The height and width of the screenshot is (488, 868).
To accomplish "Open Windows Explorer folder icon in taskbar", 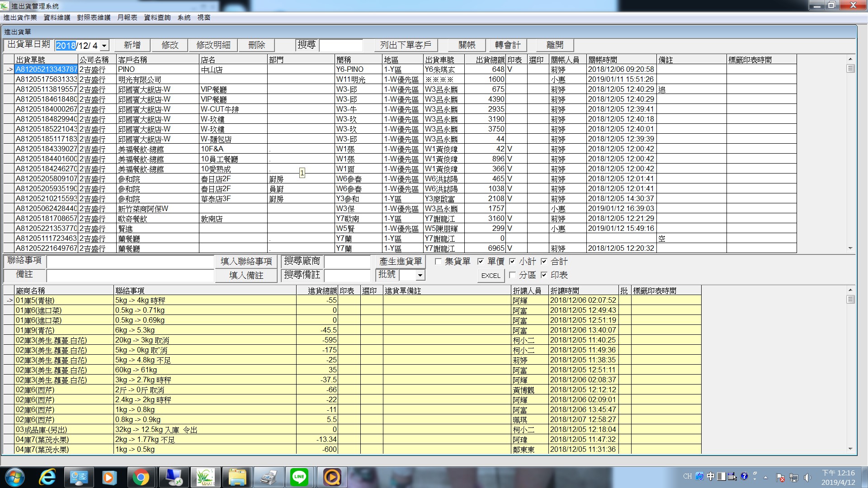I will pos(237,477).
